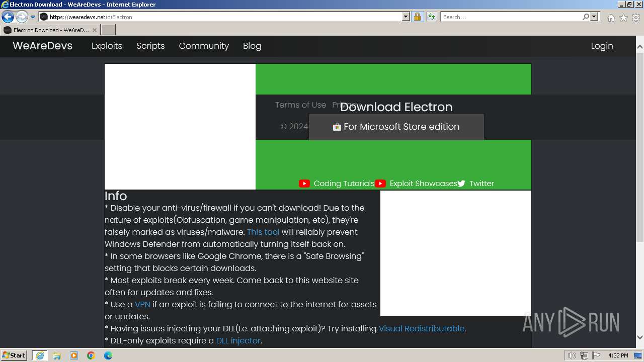Screen dimensions: 644x362
Task: Open the Visual Redistributable link
Action: (x=422, y=328)
